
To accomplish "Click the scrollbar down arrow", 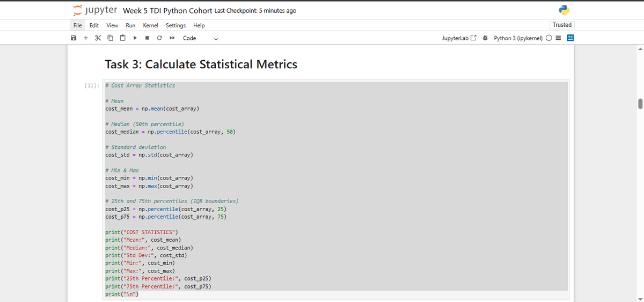I will 640,298.
